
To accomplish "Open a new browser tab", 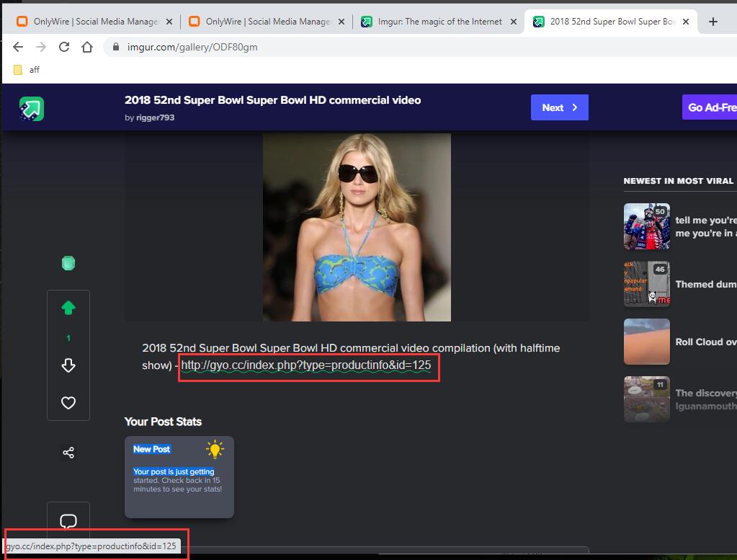I will click(x=713, y=22).
